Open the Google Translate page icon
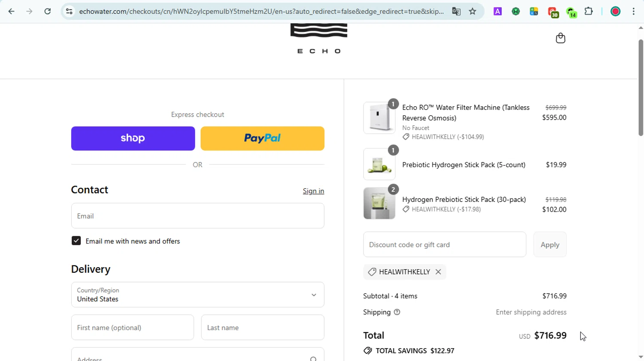 tap(456, 12)
